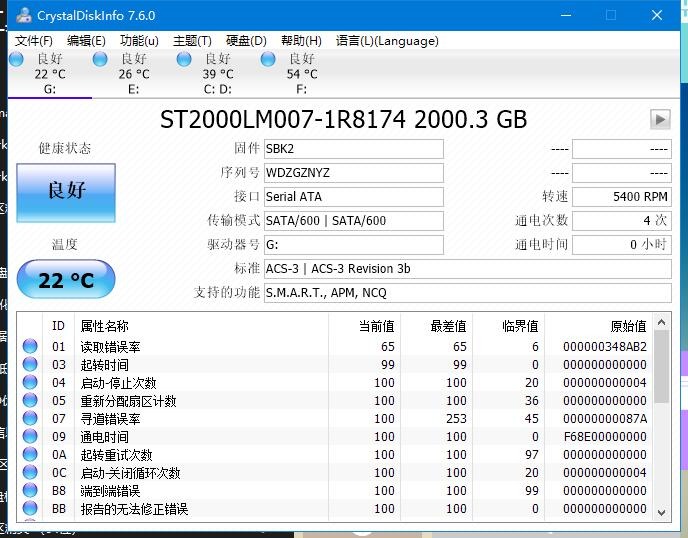This screenshot has height=538, width=688.
Task: Select the 端到端错误 attribute name
Action: coord(110,491)
